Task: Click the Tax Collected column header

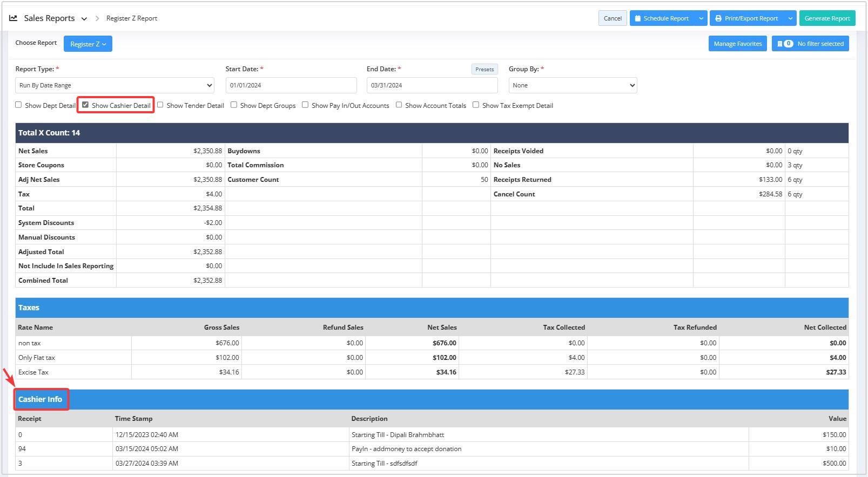Action: (x=564, y=328)
